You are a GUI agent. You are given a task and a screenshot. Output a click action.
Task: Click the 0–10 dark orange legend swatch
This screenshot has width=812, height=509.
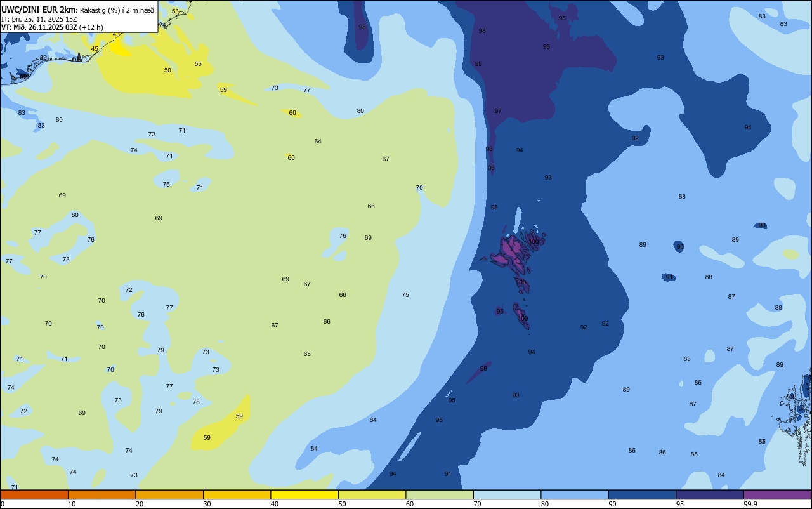(x=34, y=494)
